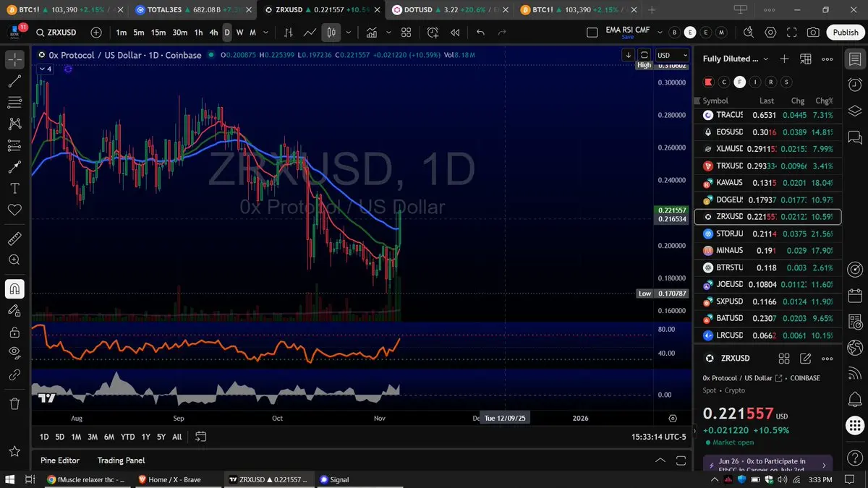Screen dimensions: 868x488
Task: Open the Pine Editor tab
Action: coord(60,460)
